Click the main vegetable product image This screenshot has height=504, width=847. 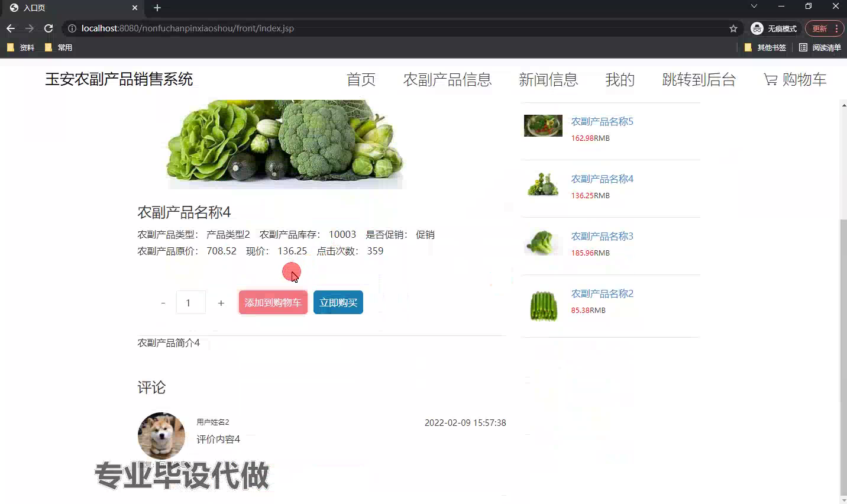285,144
